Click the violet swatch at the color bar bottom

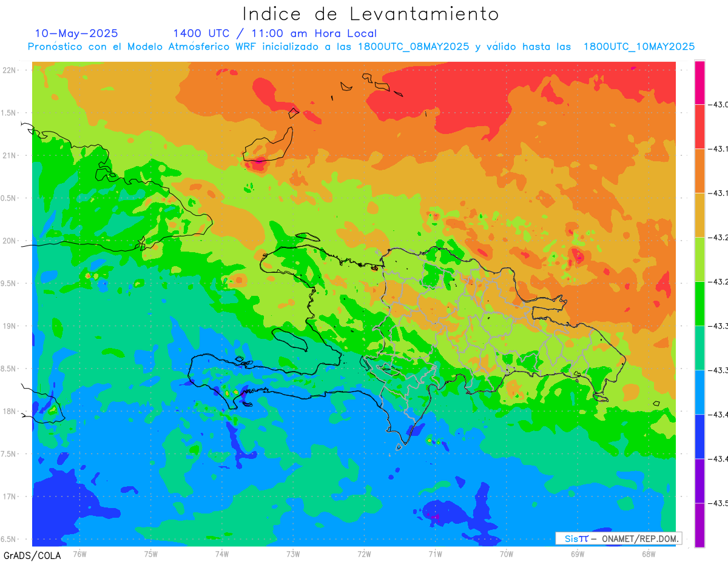[699, 525]
